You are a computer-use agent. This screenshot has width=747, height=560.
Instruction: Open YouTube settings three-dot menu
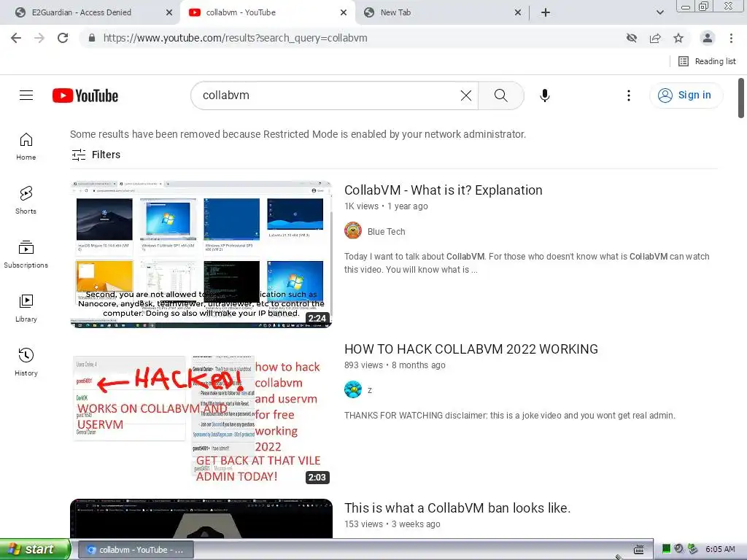(x=629, y=96)
